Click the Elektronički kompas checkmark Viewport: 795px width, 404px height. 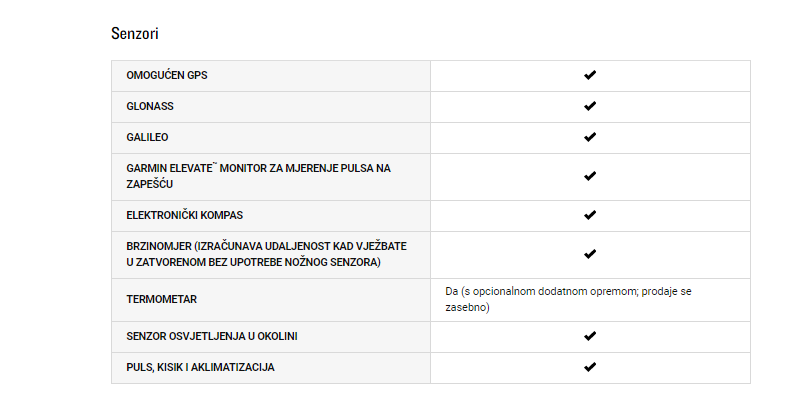coord(590,215)
